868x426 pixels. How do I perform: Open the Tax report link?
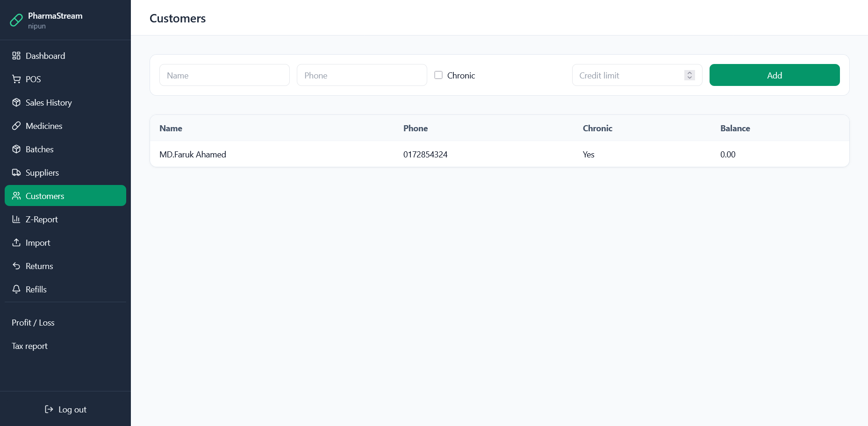pyautogui.click(x=30, y=346)
